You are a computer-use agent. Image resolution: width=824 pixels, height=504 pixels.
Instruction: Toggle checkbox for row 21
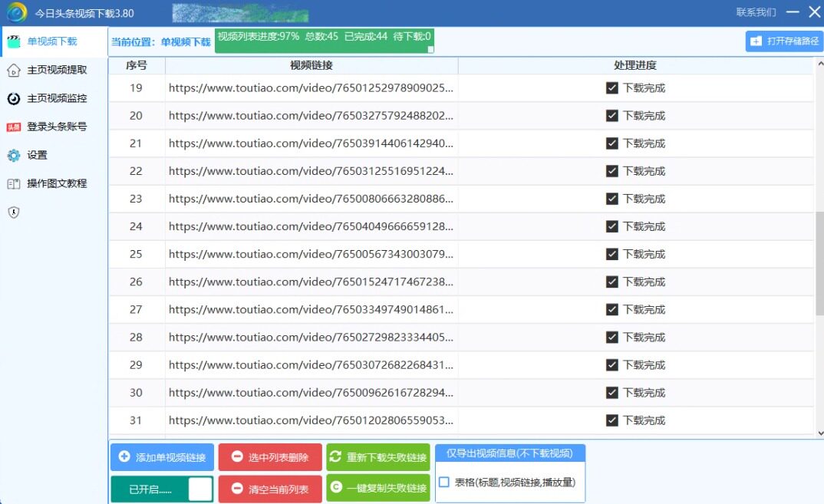point(611,143)
